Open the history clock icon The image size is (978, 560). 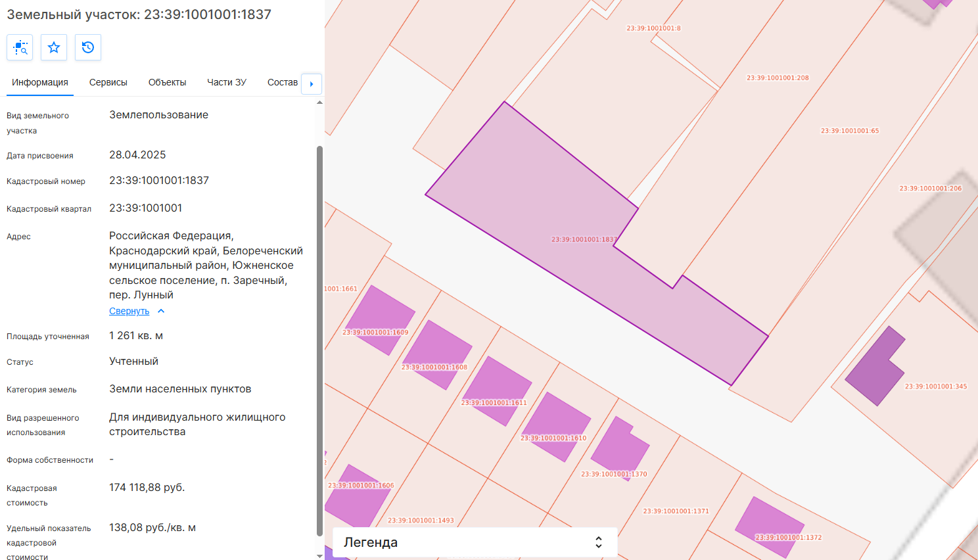(x=88, y=47)
